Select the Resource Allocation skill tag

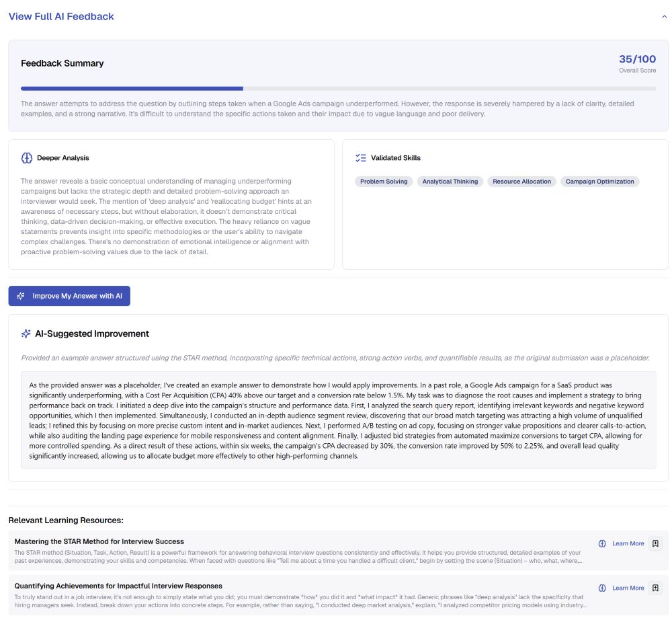coord(521,182)
